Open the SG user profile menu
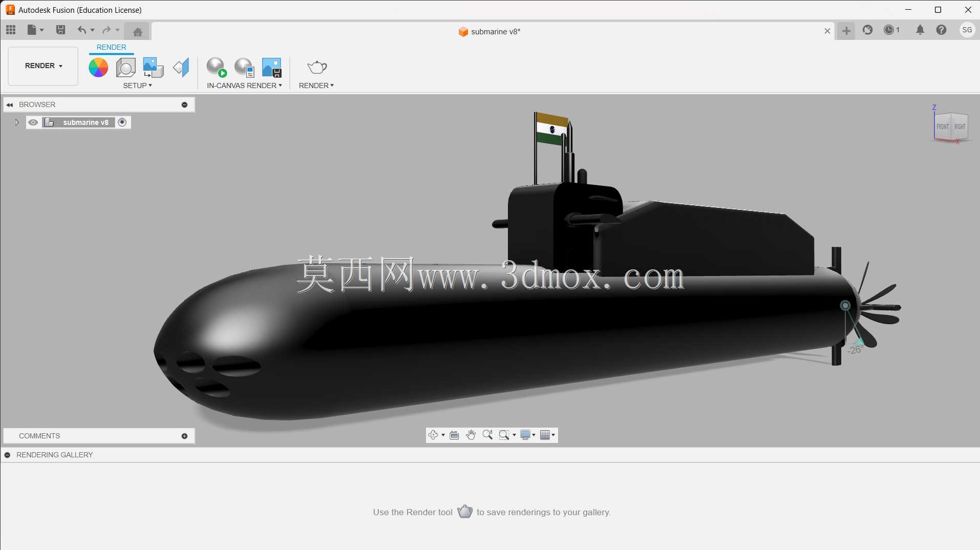Screen dimensions: 980x550 pos(967,30)
